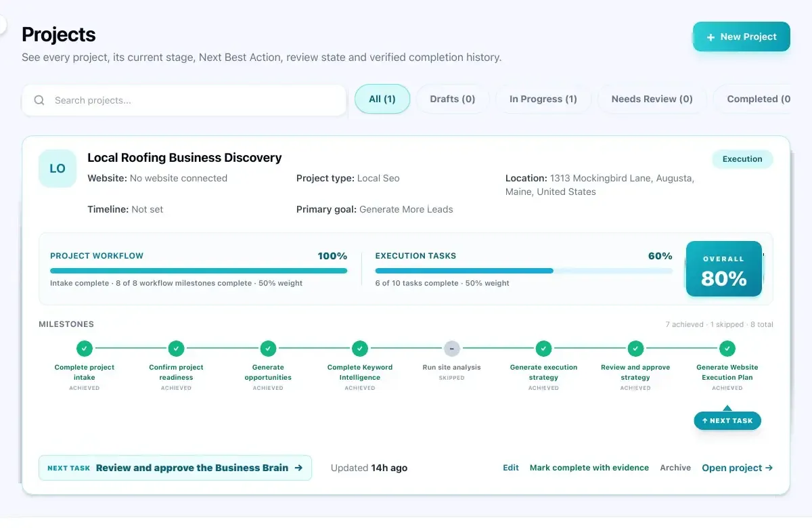Click the plus icon in New Project
812x528 pixels.
click(710, 37)
